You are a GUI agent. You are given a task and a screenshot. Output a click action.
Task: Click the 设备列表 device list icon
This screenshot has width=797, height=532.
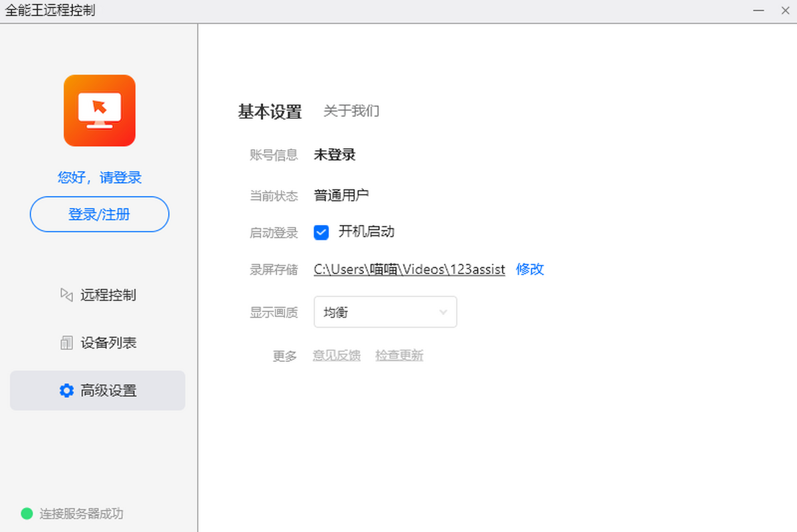67,343
